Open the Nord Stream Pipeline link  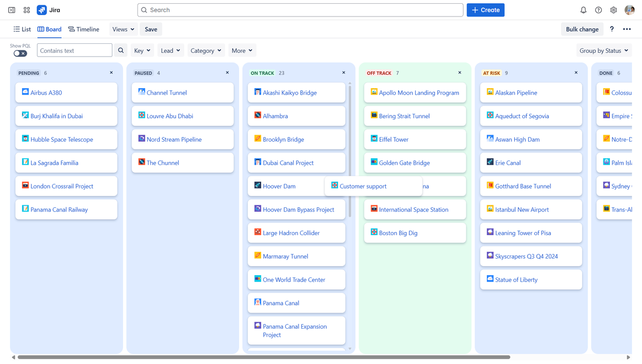174,140
